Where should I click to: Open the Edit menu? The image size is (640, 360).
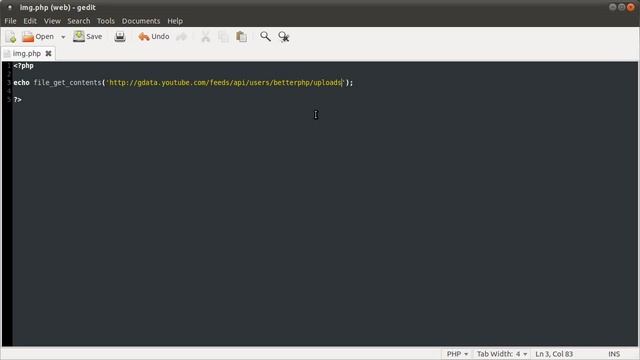click(30, 21)
